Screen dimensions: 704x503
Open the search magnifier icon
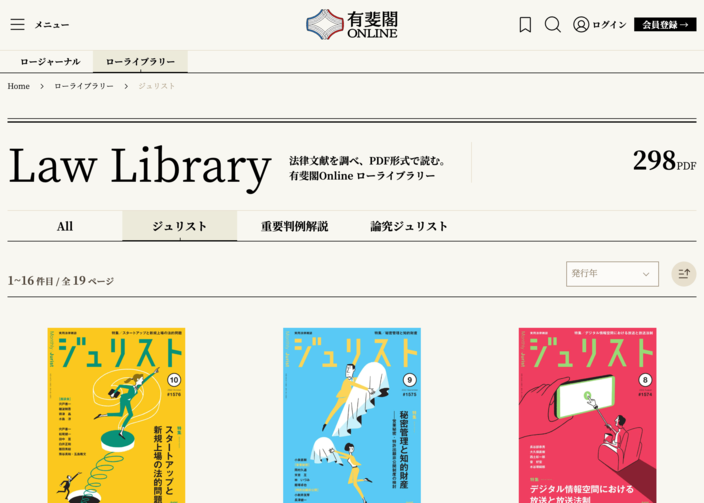pyautogui.click(x=553, y=25)
